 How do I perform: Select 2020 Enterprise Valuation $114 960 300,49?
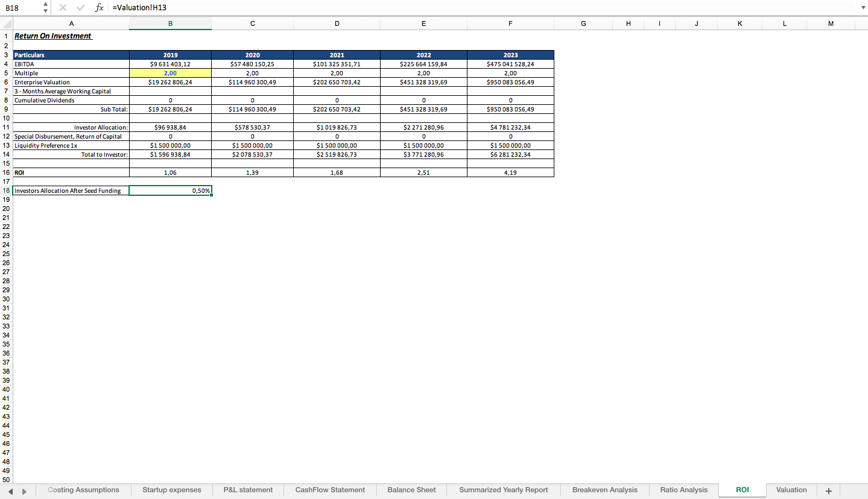point(252,82)
